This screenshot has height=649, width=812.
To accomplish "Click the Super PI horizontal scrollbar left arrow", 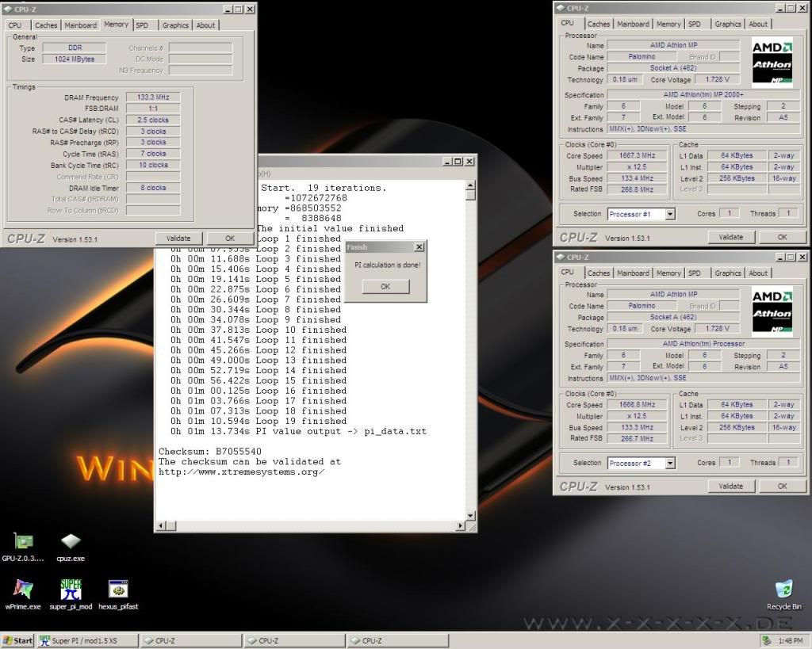I will [161, 526].
